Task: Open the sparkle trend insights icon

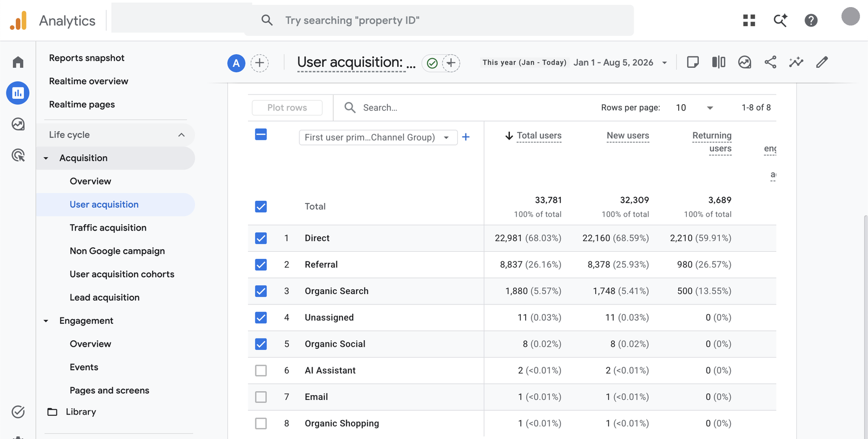Action: pyautogui.click(x=796, y=62)
